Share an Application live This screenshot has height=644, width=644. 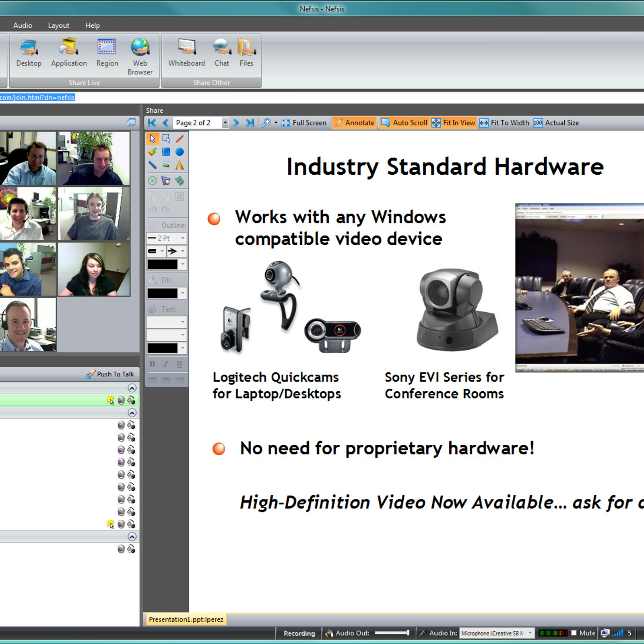click(69, 52)
